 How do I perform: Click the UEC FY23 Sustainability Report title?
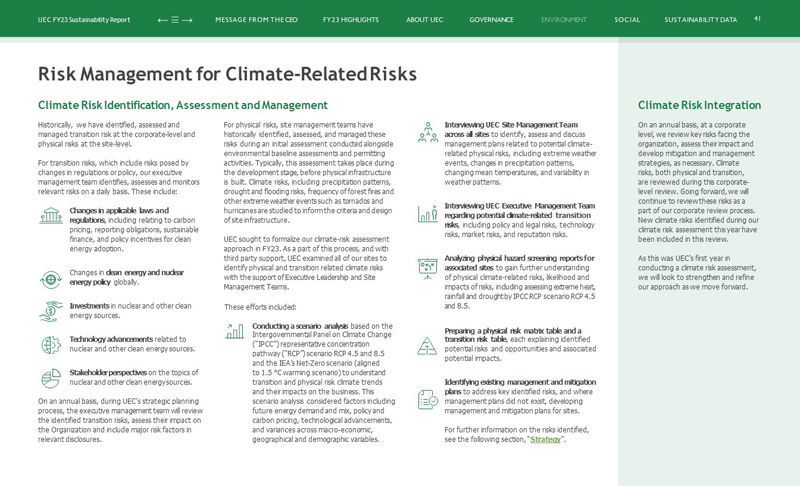[84, 20]
